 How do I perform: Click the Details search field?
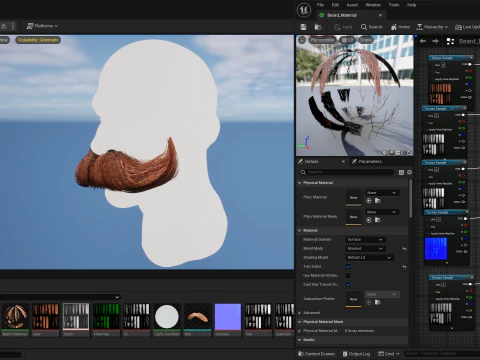point(347,172)
